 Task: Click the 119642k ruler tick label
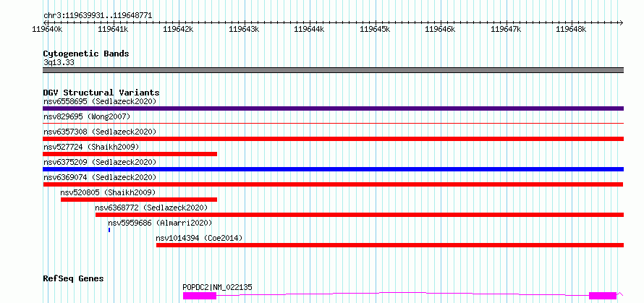pyautogui.click(x=179, y=29)
